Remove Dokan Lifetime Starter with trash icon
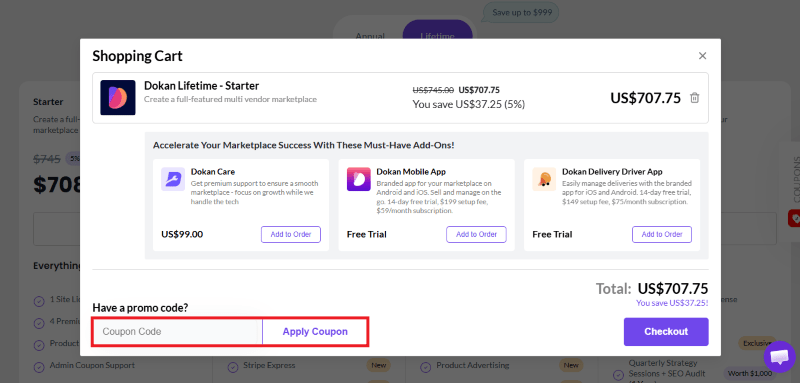This screenshot has width=800, height=383. (x=694, y=98)
